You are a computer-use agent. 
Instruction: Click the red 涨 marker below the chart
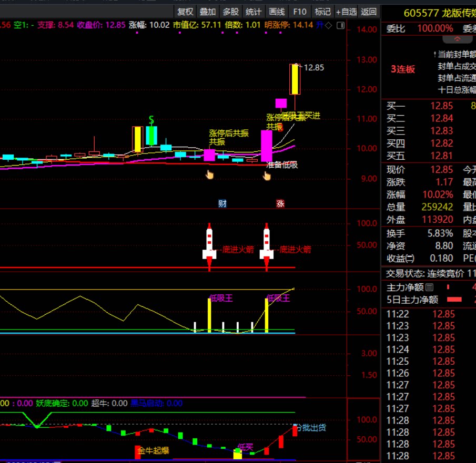(280, 203)
